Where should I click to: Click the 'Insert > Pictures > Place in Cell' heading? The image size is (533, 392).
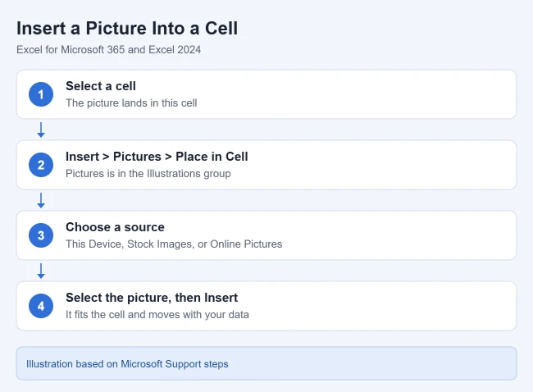point(157,157)
